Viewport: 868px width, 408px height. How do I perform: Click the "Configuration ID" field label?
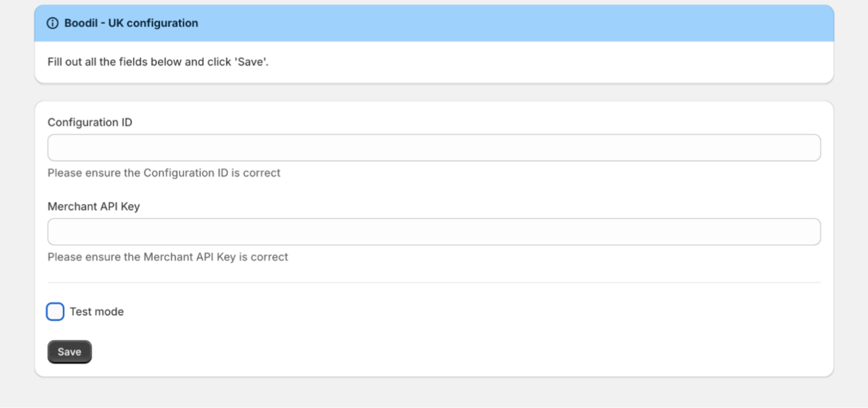90,122
